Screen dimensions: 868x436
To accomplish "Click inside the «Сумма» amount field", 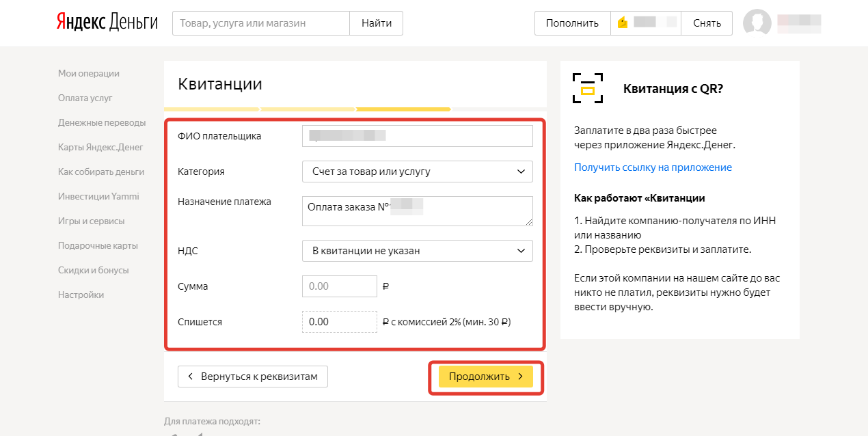I will pyautogui.click(x=339, y=286).
